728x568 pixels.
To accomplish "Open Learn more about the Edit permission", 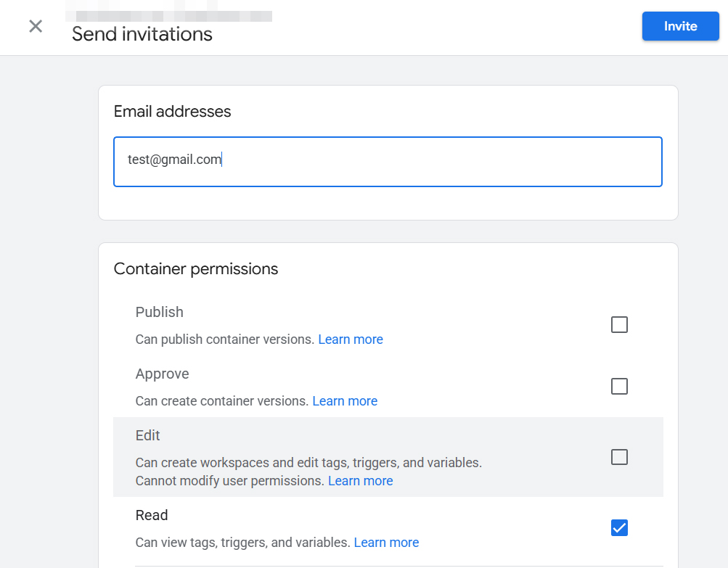I will [x=360, y=480].
